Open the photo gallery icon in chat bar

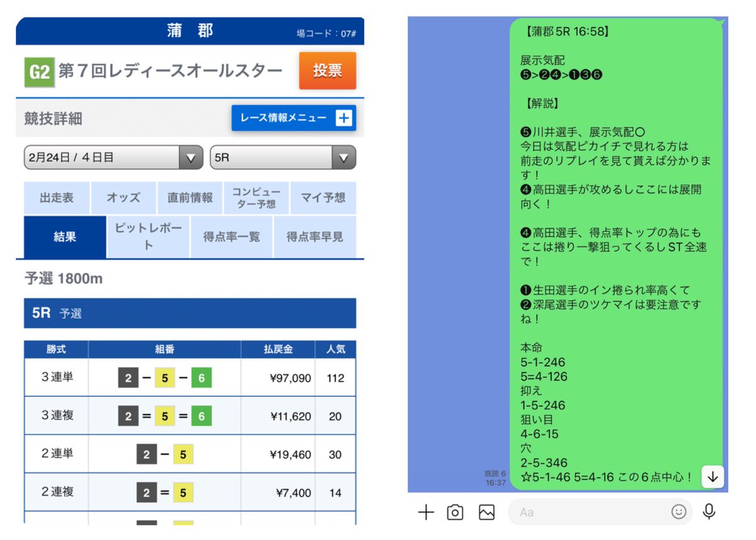click(486, 512)
